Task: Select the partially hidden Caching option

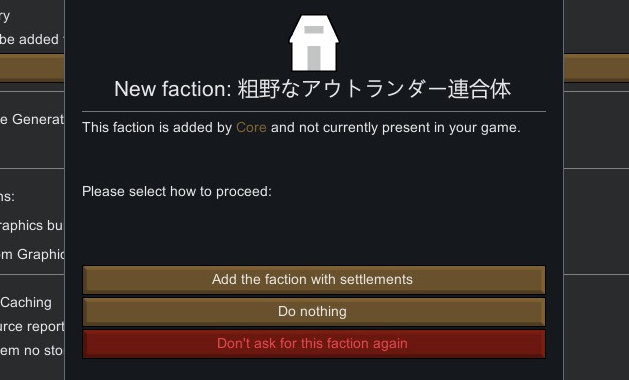Action: pyautogui.click(x=26, y=303)
